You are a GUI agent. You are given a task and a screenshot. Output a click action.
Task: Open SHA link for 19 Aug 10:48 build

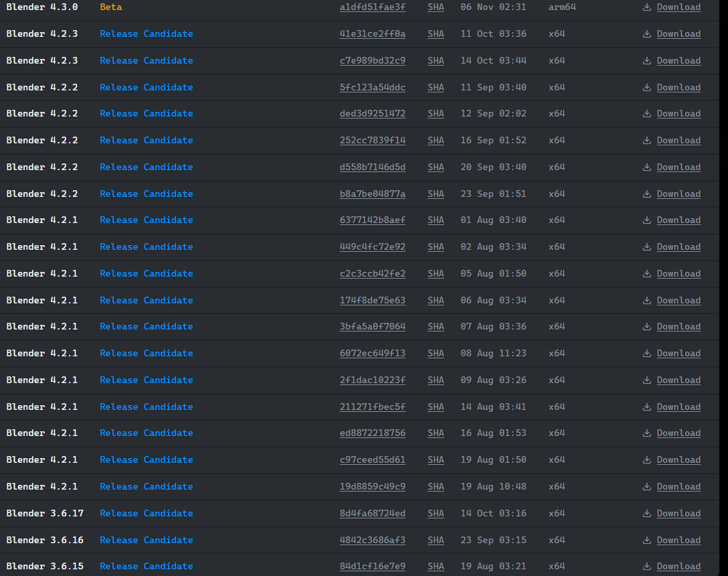(435, 487)
